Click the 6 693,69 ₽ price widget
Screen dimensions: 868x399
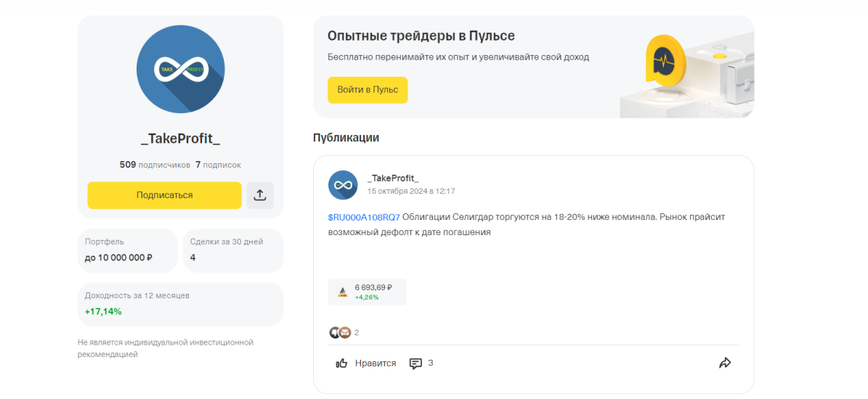[367, 292]
